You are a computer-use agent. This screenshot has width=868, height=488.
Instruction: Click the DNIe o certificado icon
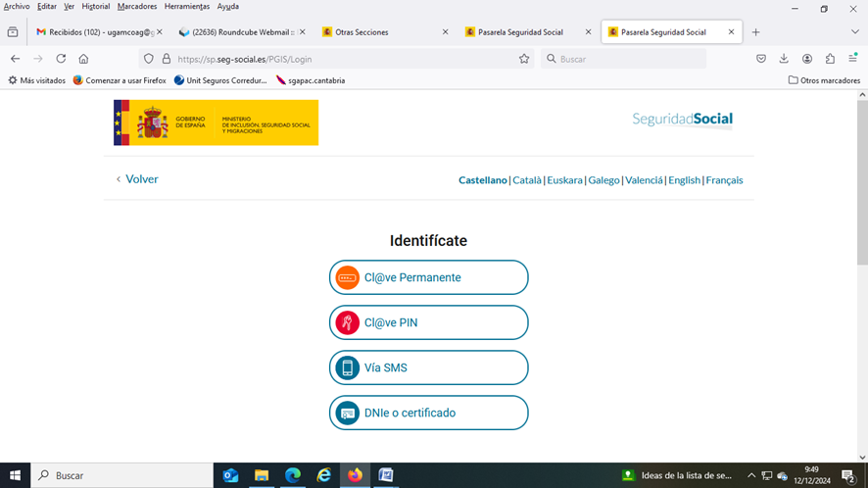click(348, 414)
